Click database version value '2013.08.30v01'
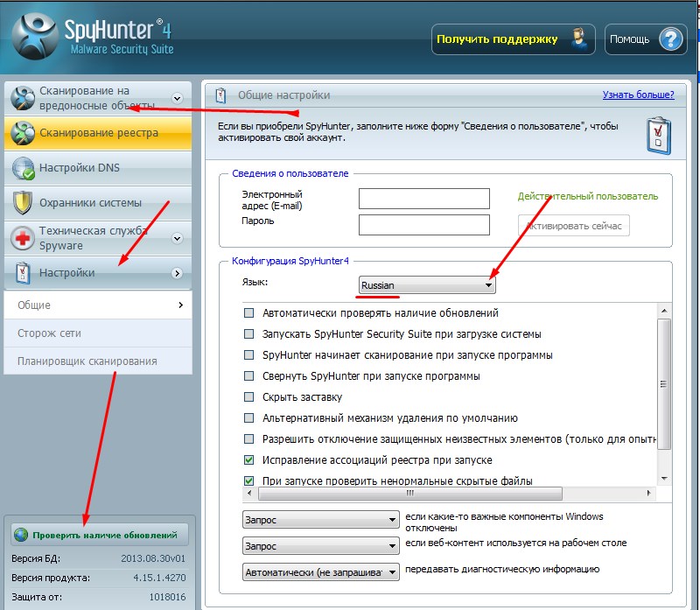 pyautogui.click(x=152, y=558)
